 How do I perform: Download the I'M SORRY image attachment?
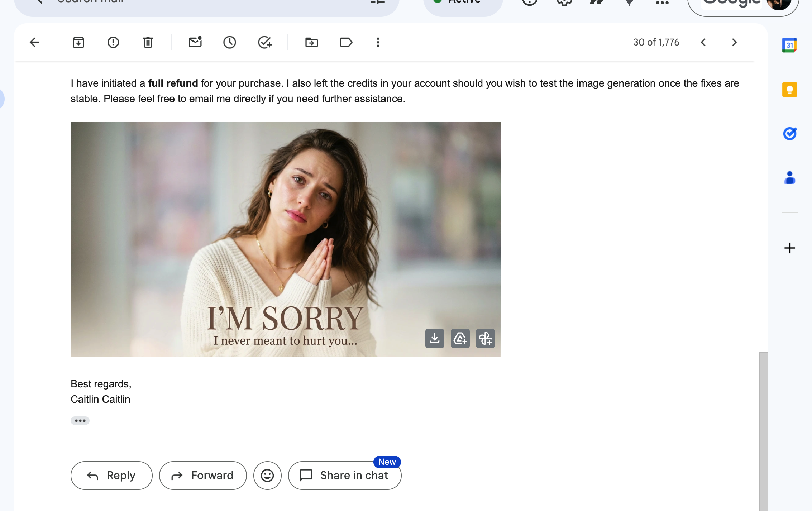[x=435, y=338]
